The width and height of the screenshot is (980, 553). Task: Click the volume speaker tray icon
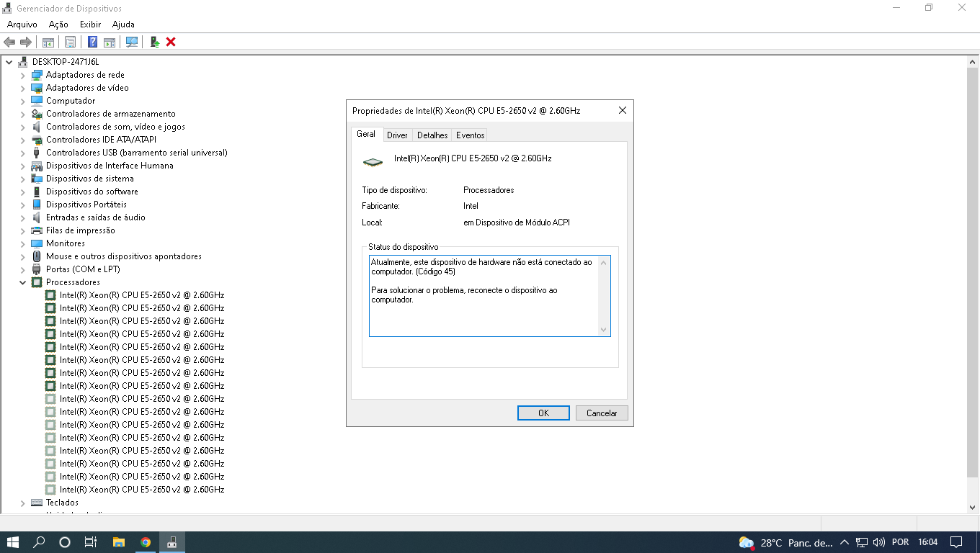coord(878,542)
